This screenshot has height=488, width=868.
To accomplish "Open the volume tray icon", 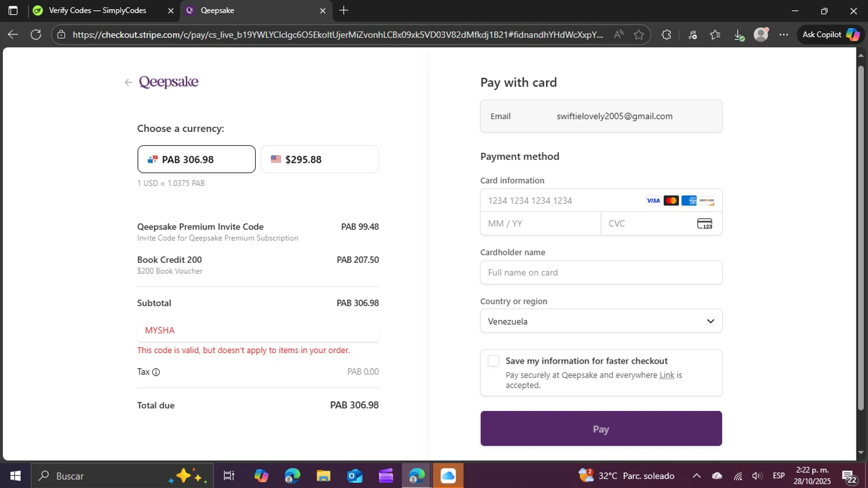I will [x=757, y=476].
